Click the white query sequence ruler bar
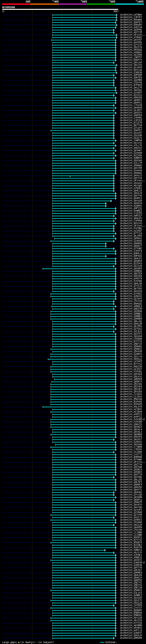146x644 pixels. pyautogui.click(x=60, y=9)
